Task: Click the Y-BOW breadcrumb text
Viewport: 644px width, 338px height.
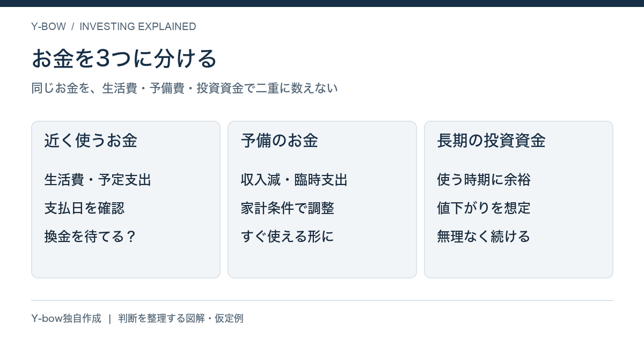Action: tap(48, 27)
